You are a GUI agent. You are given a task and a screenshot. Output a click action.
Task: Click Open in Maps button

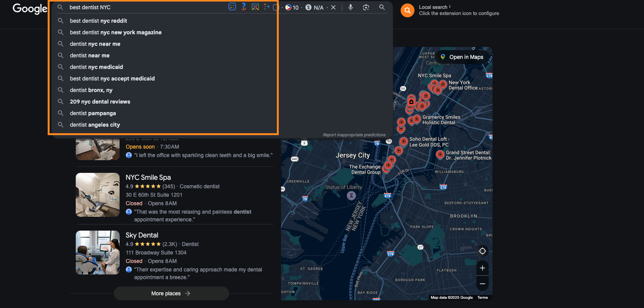coord(462,57)
